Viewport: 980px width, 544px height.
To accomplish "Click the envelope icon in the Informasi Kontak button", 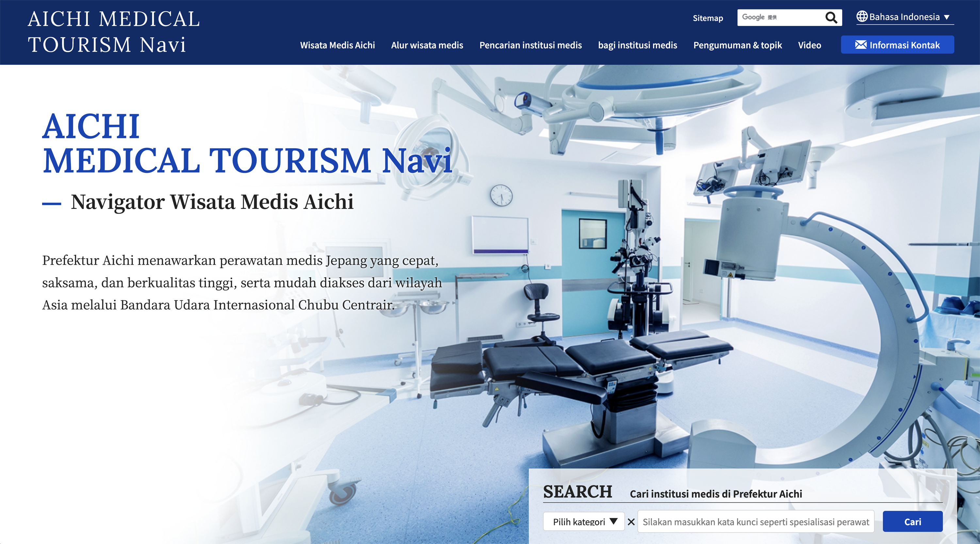I will pos(860,45).
